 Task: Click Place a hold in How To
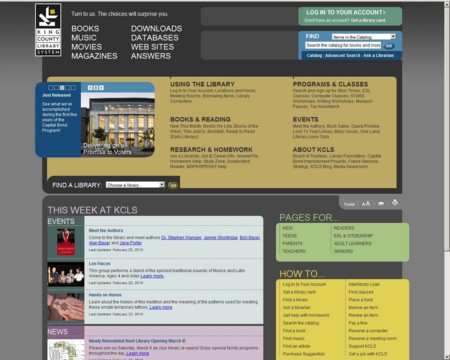pyautogui.click(x=361, y=300)
